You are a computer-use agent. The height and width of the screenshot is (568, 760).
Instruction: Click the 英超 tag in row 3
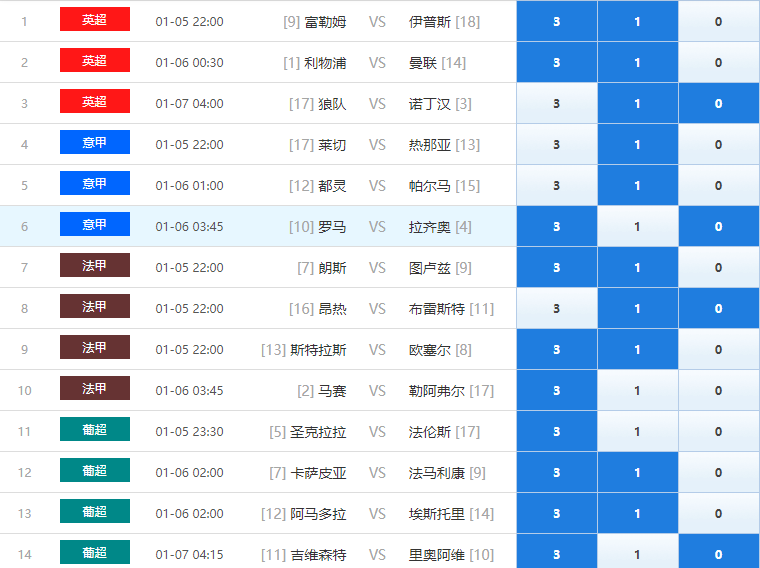click(x=95, y=101)
